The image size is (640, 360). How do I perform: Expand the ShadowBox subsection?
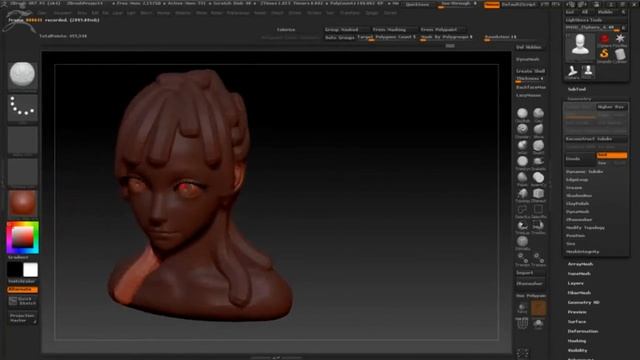pyautogui.click(x=579, y=196)
